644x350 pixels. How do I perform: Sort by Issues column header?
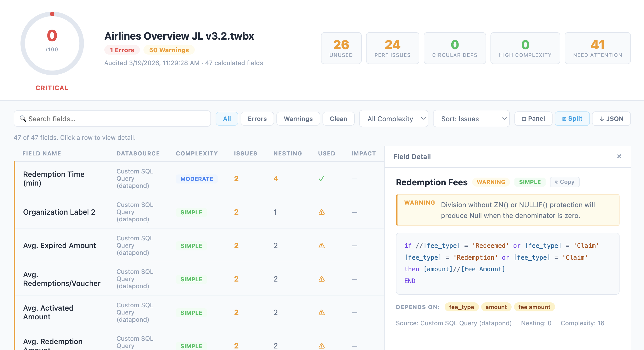coord(246,153)
